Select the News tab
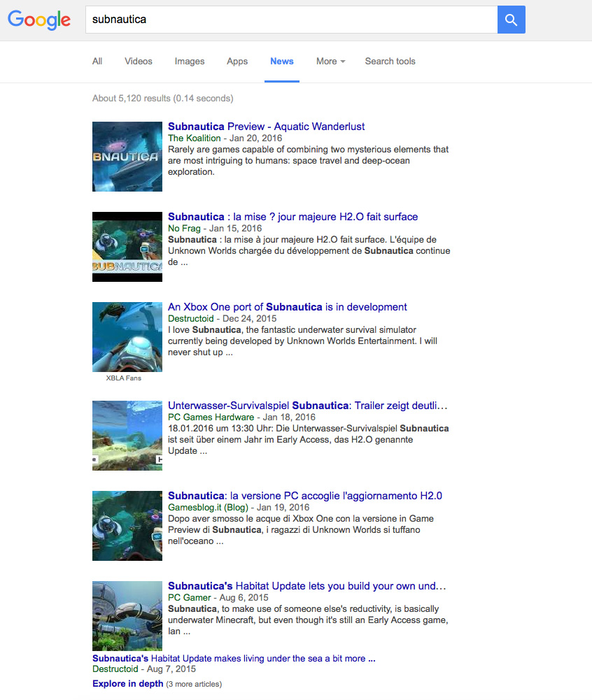This screenshot has height=700, width=592. 282,61
